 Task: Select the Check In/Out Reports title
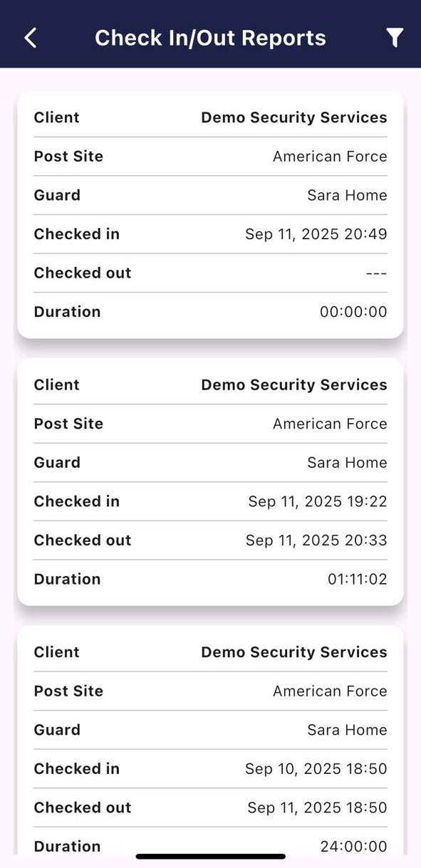[x=210, y=38]
